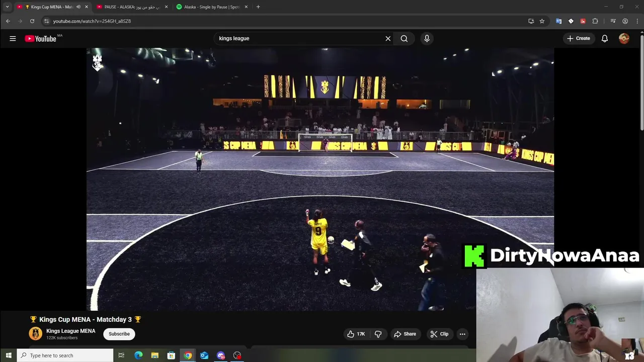644x362 pixels.
Task: Open YouTube notifications bell
Action: coord(605,38)
